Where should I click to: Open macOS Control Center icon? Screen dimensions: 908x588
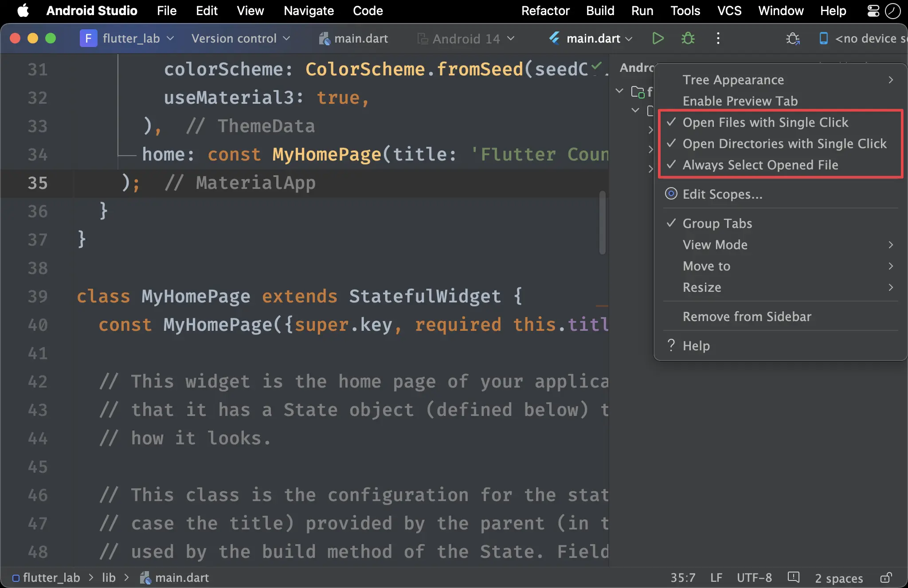click(873, 11)
